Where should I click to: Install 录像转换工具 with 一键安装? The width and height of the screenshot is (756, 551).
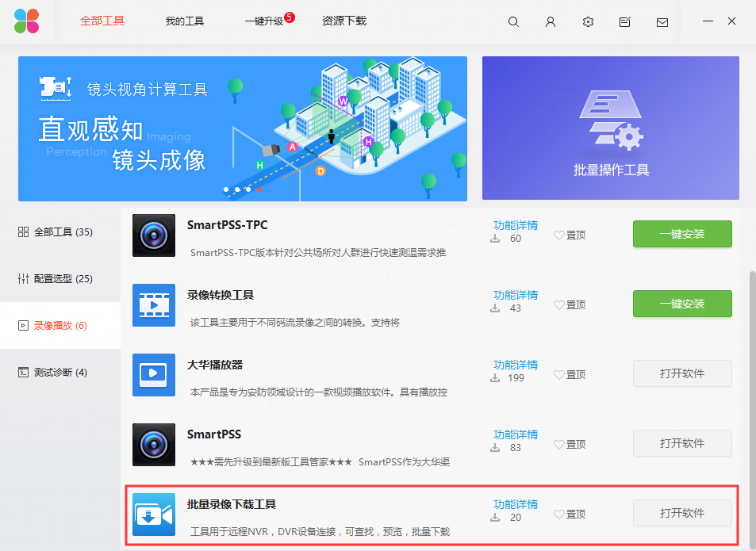coord(682,304)
